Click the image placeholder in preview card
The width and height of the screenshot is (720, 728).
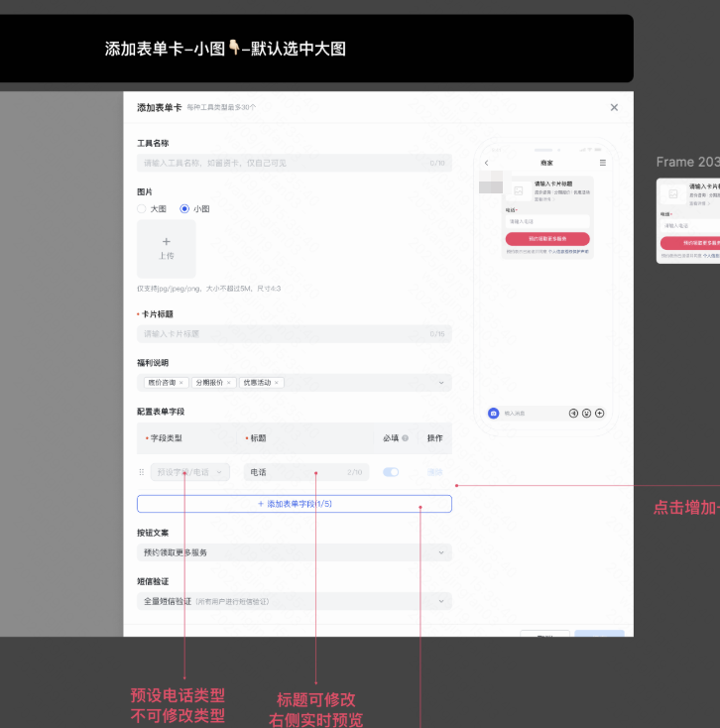[519, 190]
